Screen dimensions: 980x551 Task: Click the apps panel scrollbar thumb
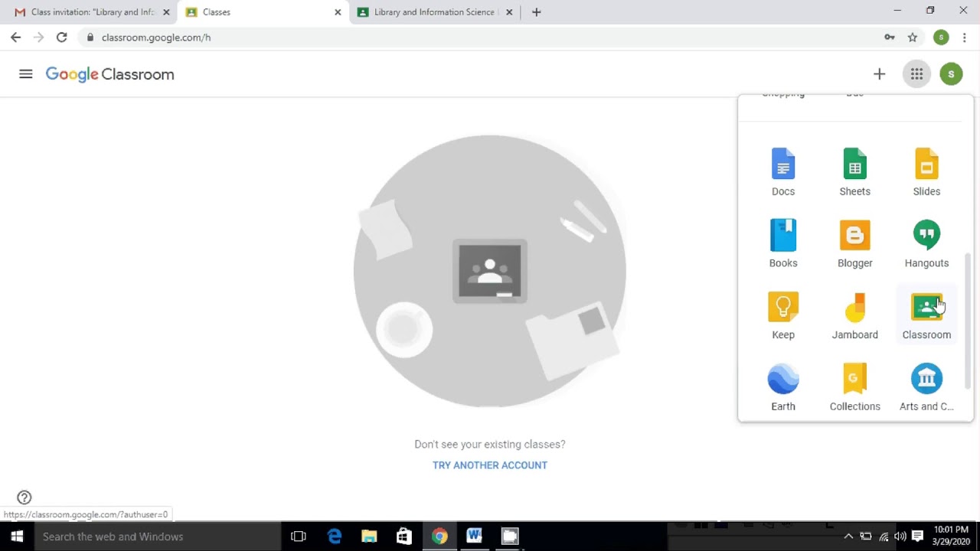tap(968, 321)
